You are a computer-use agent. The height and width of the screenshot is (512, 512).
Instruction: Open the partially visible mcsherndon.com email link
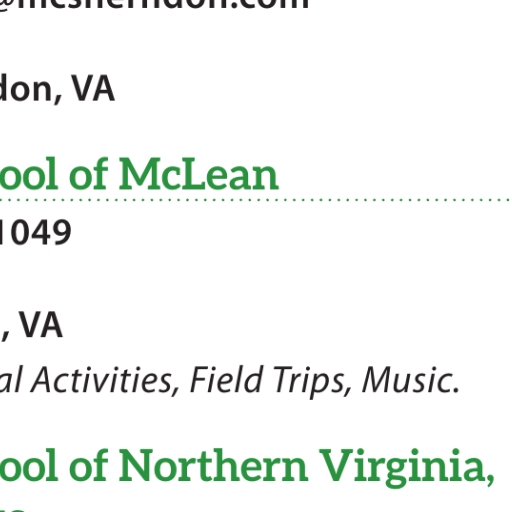(x=154, y=5)
